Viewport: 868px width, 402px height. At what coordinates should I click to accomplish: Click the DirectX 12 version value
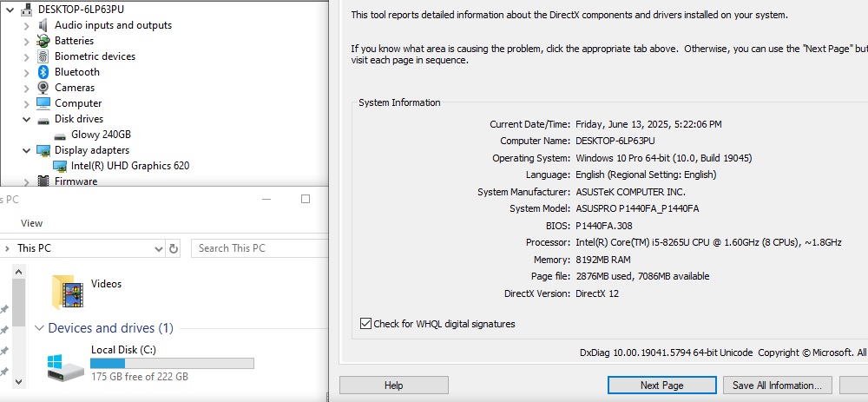(597, 293)
